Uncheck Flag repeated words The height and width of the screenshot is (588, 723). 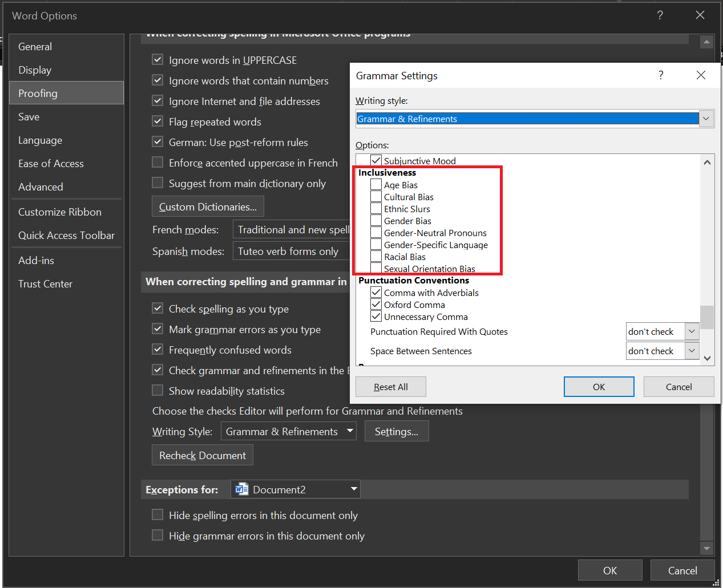point(157,121)
